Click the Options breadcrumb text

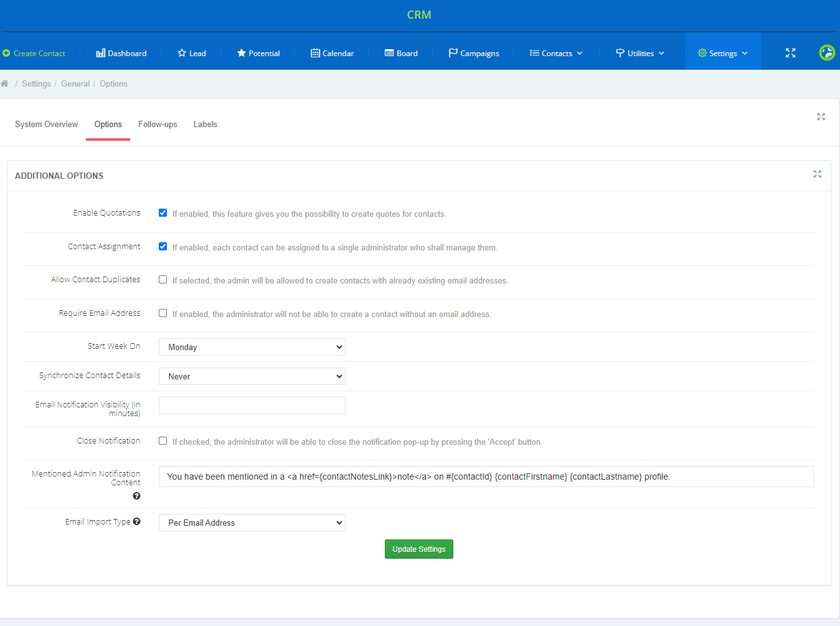113,83
